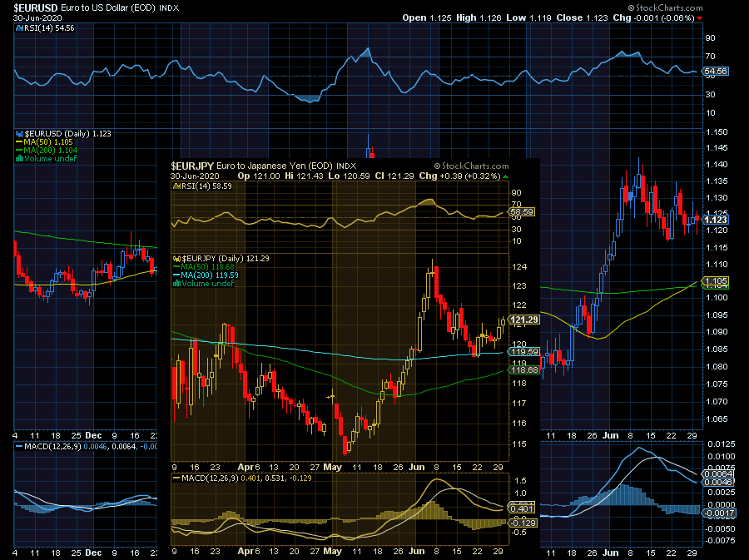Click the Jun marker on the EURJPY time axis
The height and width of the screenshot is (560, 749).
417,468
